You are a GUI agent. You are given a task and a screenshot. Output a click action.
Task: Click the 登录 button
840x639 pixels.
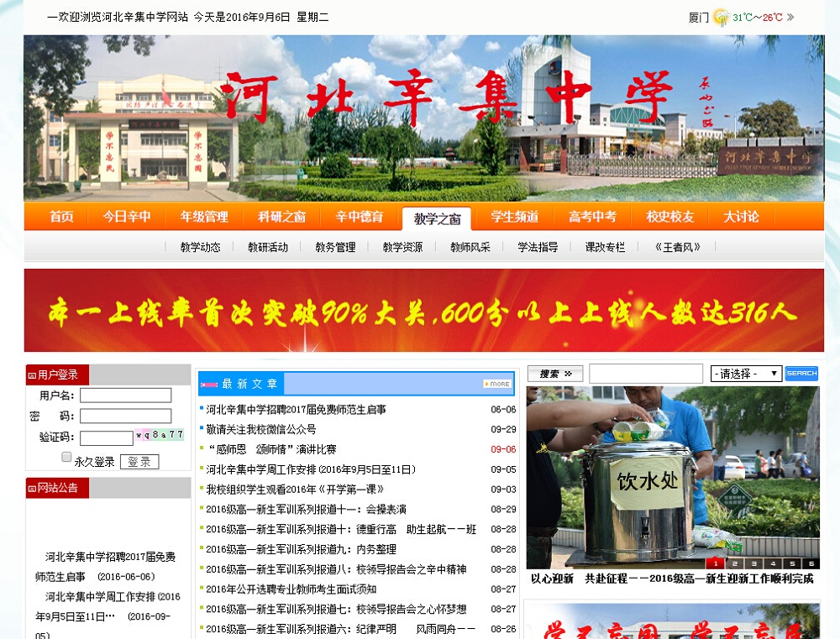[x=139, y=462]
